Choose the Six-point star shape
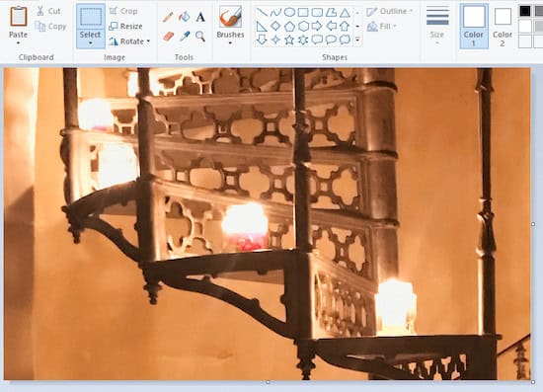Viewport: 543px width, 392px height. 303,39
